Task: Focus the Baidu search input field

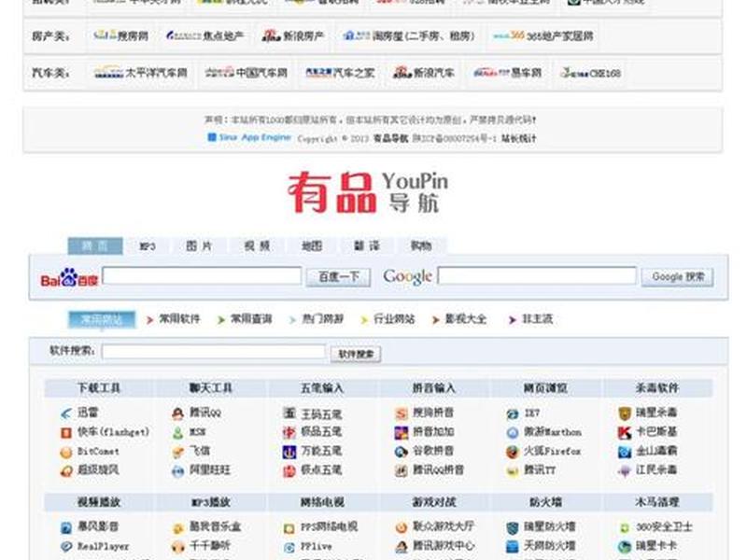Action: tap(202, 275)
